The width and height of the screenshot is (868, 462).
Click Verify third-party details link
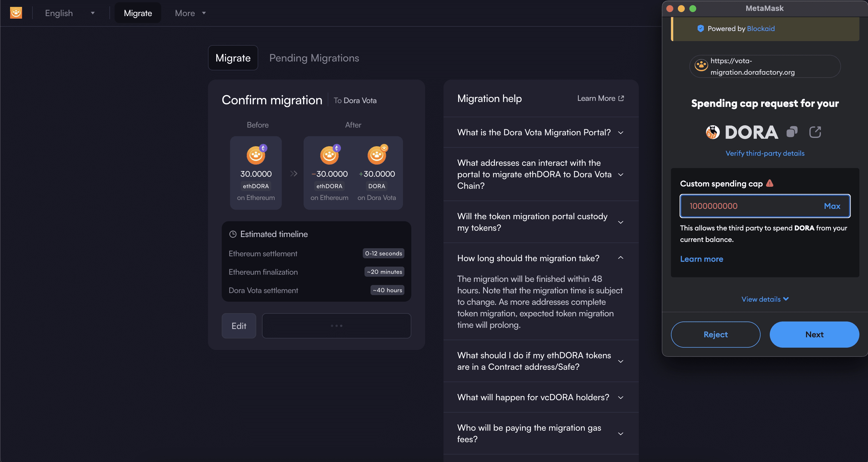click(765, 153)
